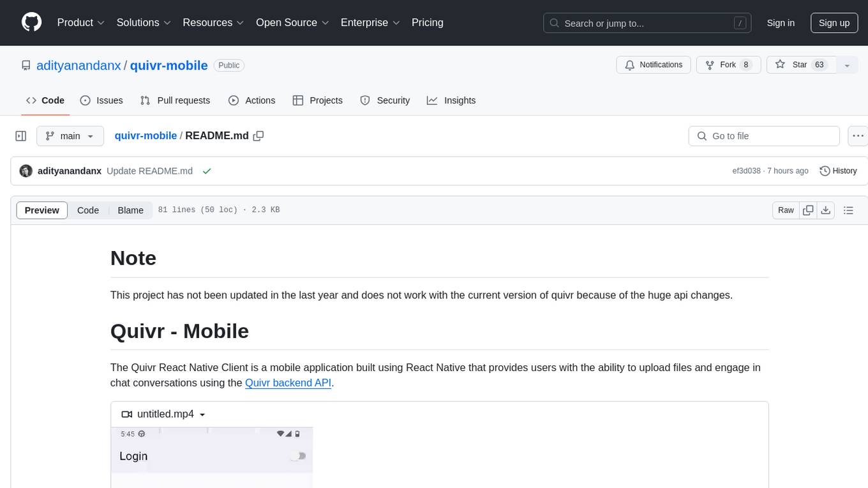The height and width of the screenshot is (488, 868).
Task: Open the more file actions menu
Action: [x=858, y=136]
